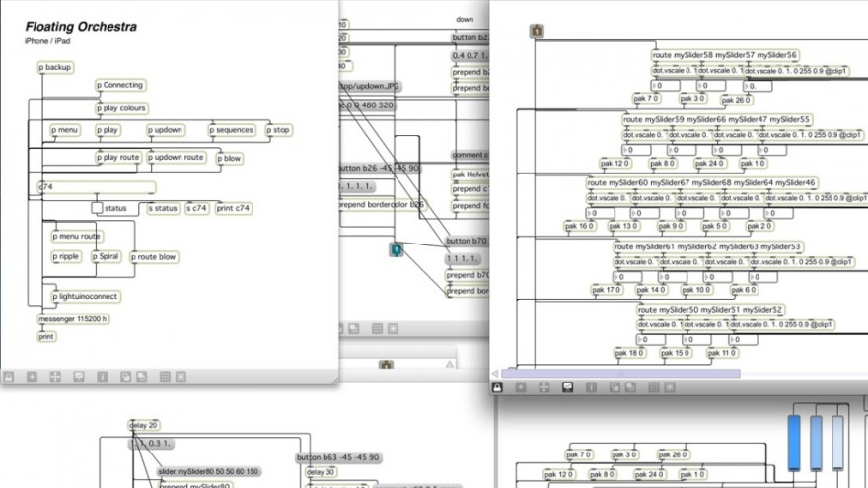Click the teal inlet box near button b70
Image resolution: width=868 pixels, height=488 pixels.
pos(396,250)
